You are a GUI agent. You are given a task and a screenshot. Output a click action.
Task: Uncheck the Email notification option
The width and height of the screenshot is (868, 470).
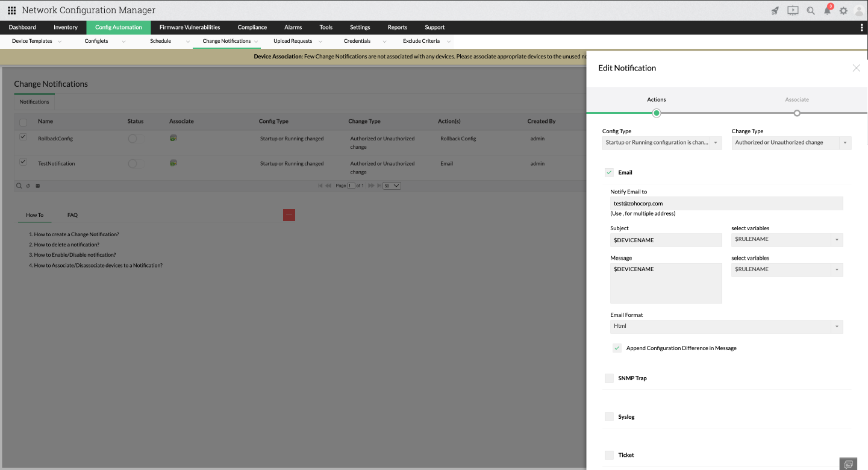[x=609, y=172]
